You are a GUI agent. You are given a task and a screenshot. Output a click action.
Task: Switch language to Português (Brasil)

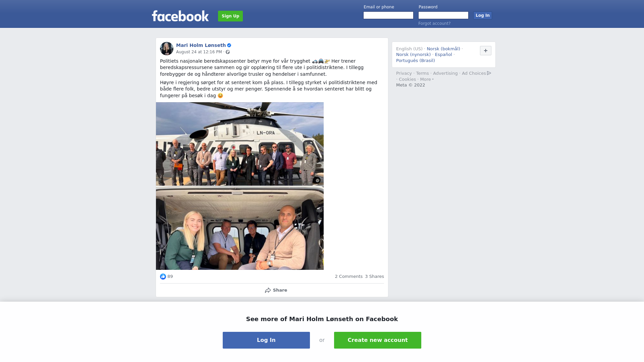point(415,61)
